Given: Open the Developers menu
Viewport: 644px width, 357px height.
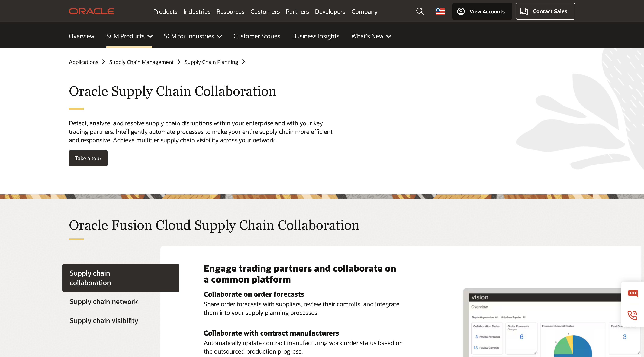Looking at the screenshot, I should click(x=330, y=11).
